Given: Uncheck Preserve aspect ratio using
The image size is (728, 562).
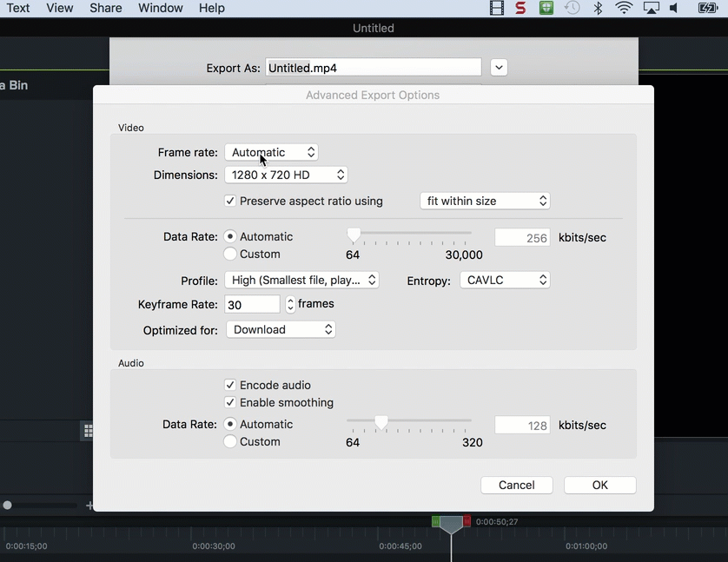Looking at the screenshot, I should click(x=230, y=201).
